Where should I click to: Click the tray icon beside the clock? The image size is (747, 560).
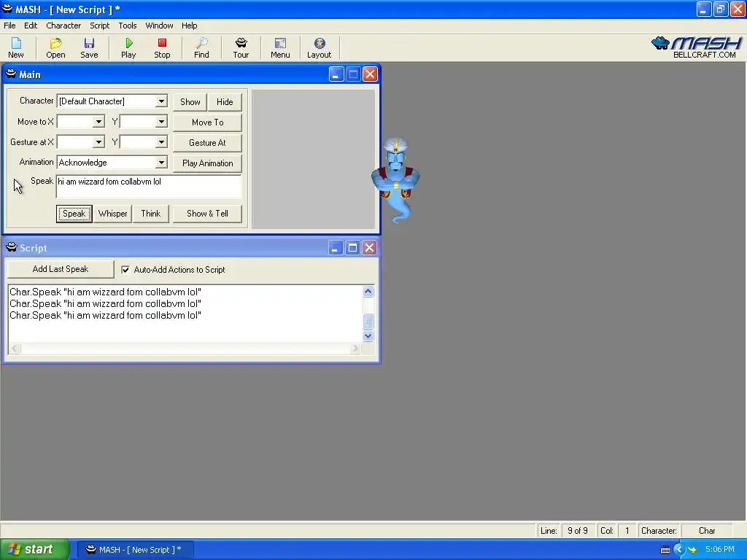click(x=692, y=550)
